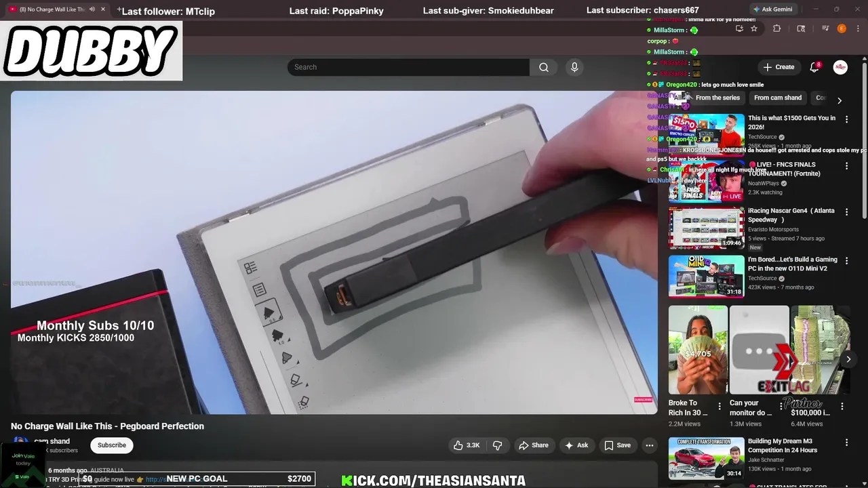Click NoahWPlays channel name
The height and width of the screenshot is (488, 868).
pos(763,184)
